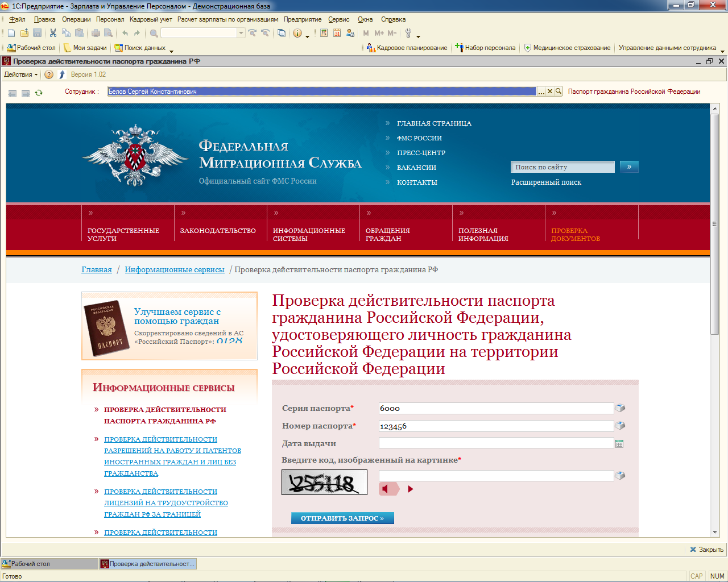Click the selection ellipsis button in employee field
Screen dimensions: 728x582
pos(541,91)
